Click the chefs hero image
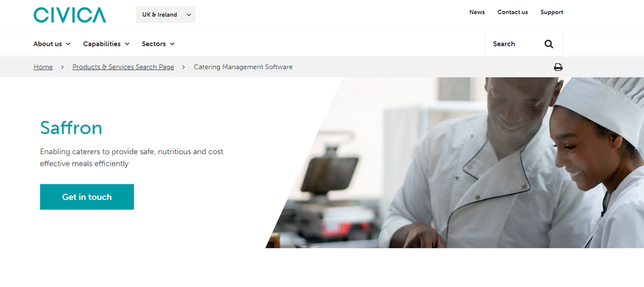This screenshot has width=644, height=287. pos(455,163)
